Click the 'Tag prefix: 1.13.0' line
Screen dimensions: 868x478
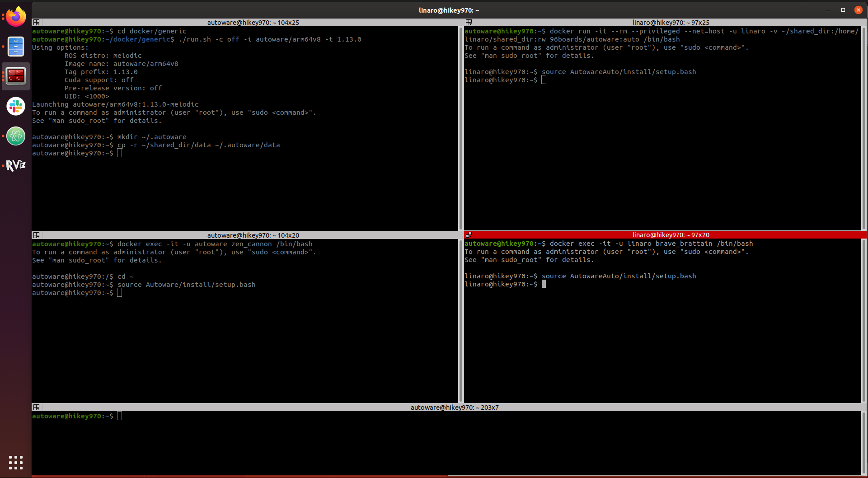coord(101,72)
